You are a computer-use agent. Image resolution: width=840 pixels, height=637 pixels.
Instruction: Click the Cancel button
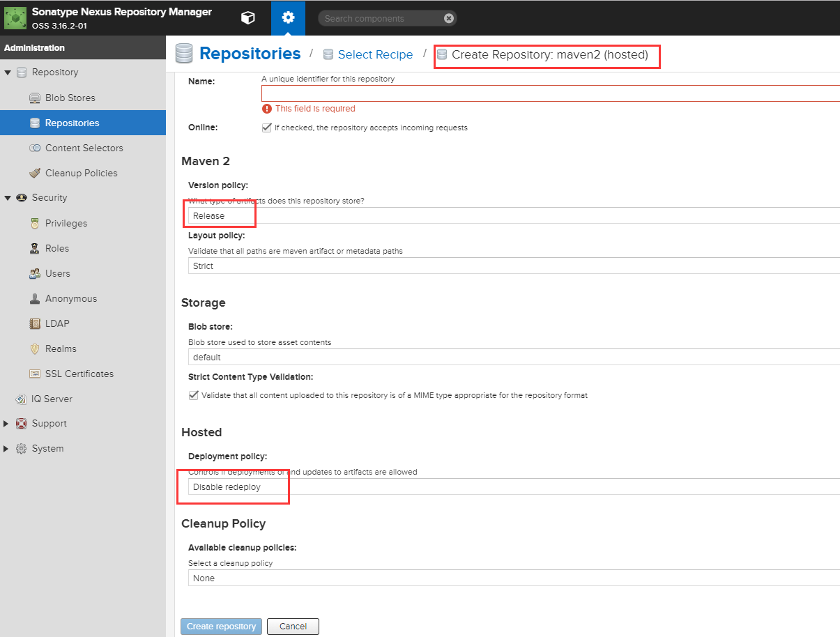[293, 627]
